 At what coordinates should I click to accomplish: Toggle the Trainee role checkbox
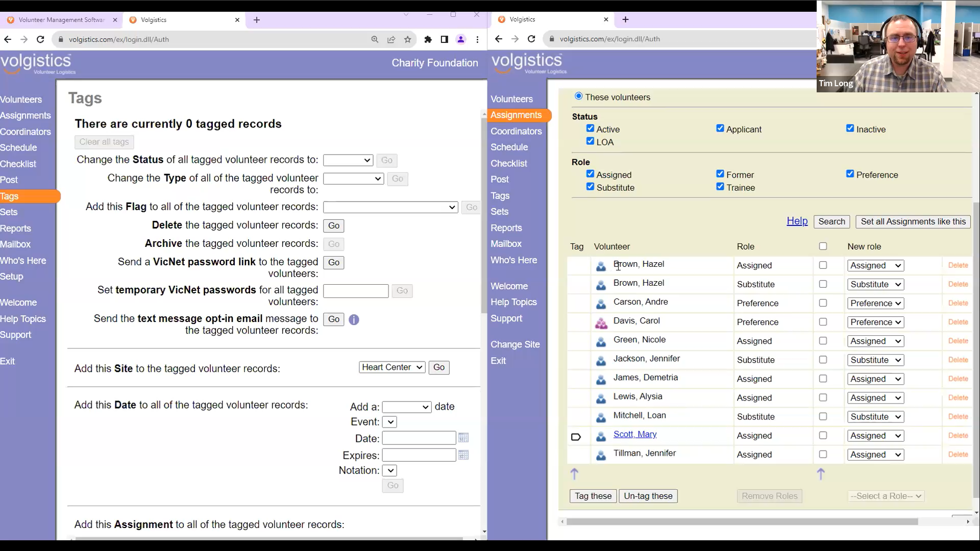[720, 187]
